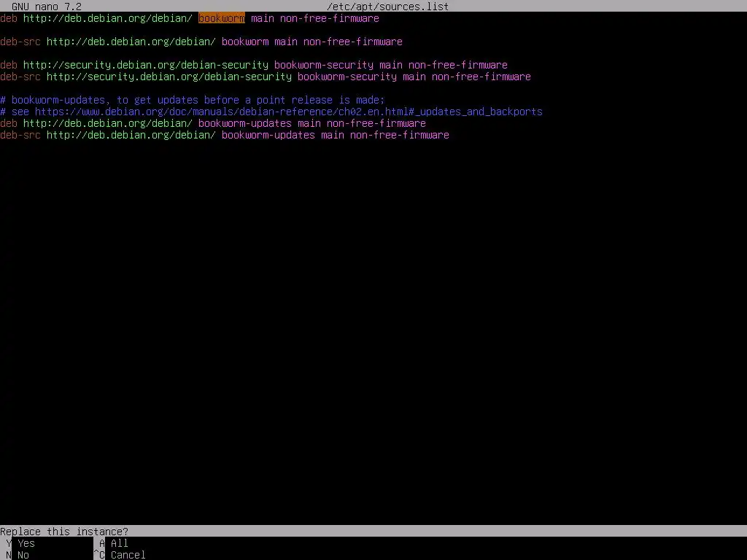
Task: Click the '# bookworm-updates, to get updates' comment
Action: (193, 99)
